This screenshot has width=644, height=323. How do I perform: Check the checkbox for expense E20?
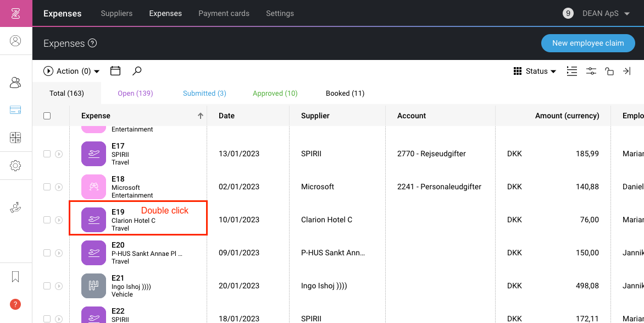pos(47,253)
